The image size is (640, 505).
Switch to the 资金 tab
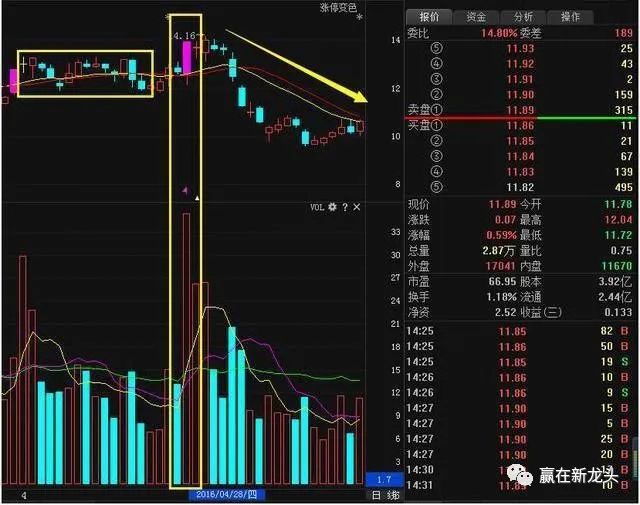tap(476, 17)
